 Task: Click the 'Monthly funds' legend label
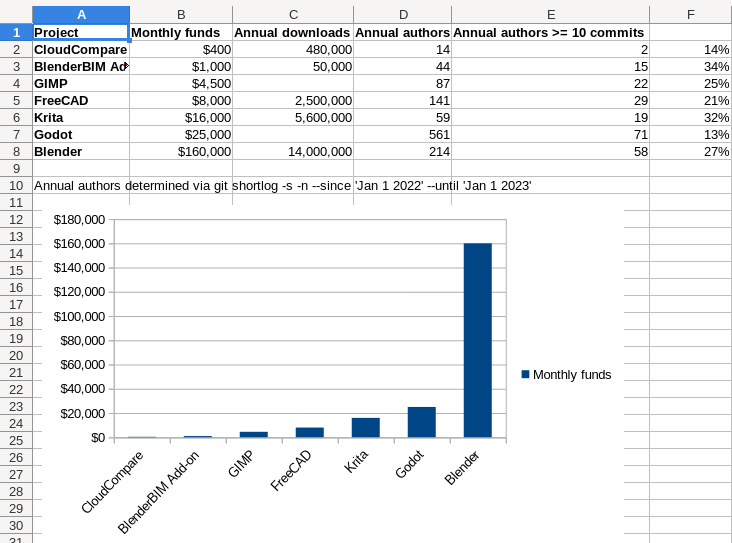pyautogui.click(x=572, y=374)
